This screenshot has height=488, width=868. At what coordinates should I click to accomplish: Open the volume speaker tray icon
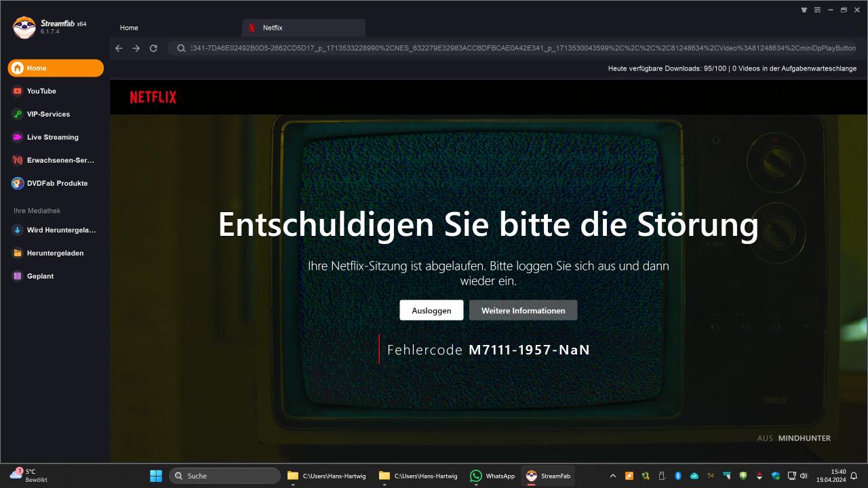pyautogui.click(x=804, y=476)
